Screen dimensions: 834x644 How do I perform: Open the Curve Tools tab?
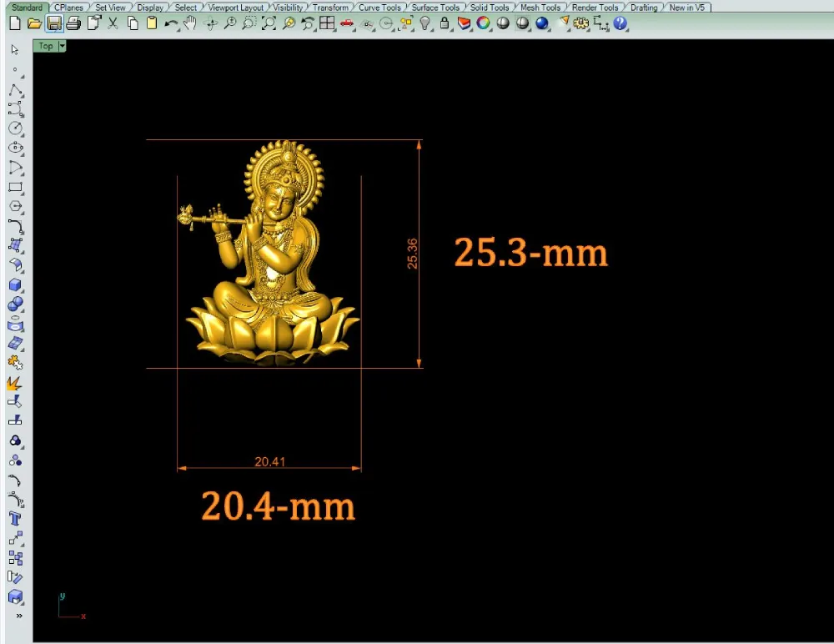[x=379, y=8]
